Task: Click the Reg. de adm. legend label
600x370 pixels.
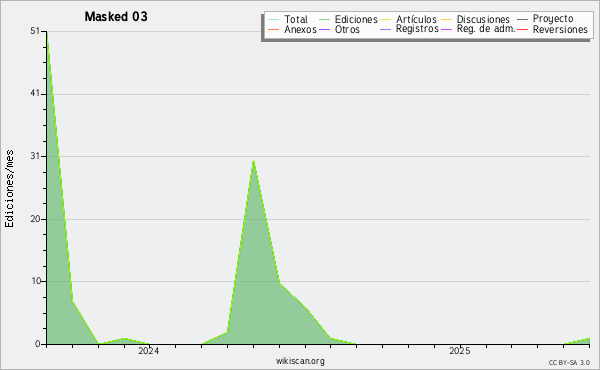Action: (x=486, y=29)
